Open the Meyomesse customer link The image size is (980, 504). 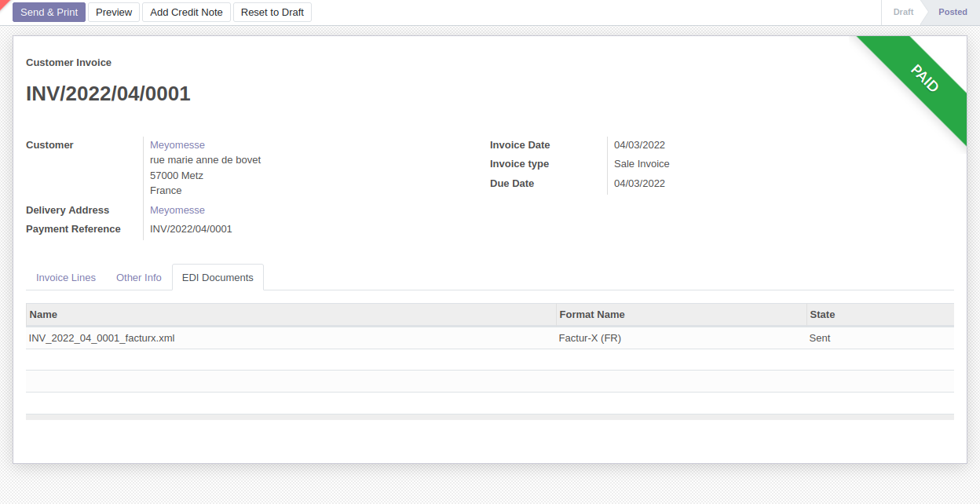tap(177, 145)
